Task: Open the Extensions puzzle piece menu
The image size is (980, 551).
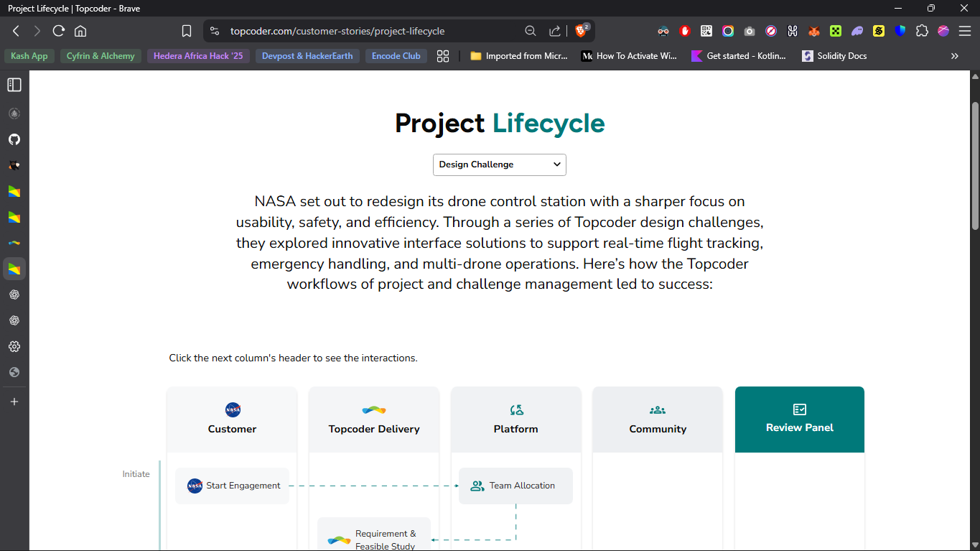Action: point(922,31)
